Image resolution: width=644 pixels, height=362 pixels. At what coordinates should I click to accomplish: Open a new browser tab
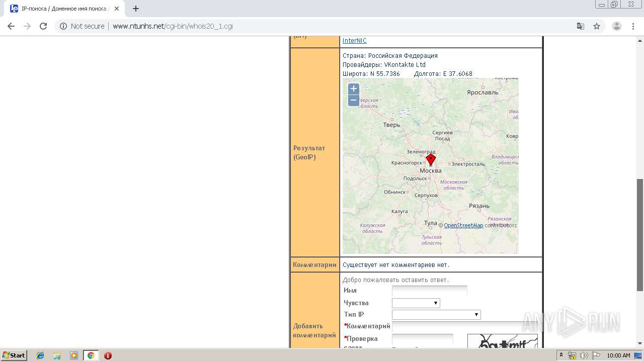click(136, 9)
